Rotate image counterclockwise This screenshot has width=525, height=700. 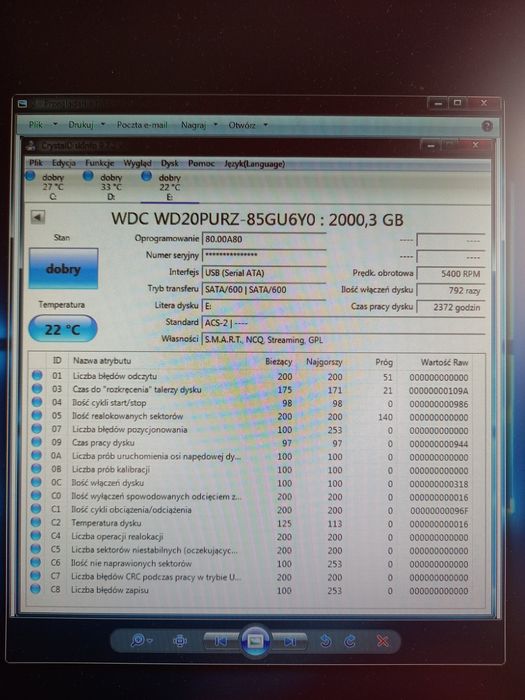pos(326,641)
